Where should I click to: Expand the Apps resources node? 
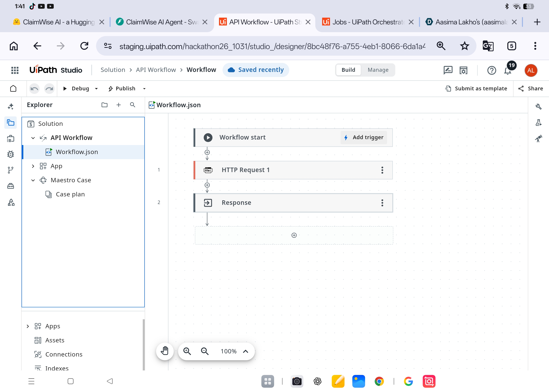click(28, 326)
